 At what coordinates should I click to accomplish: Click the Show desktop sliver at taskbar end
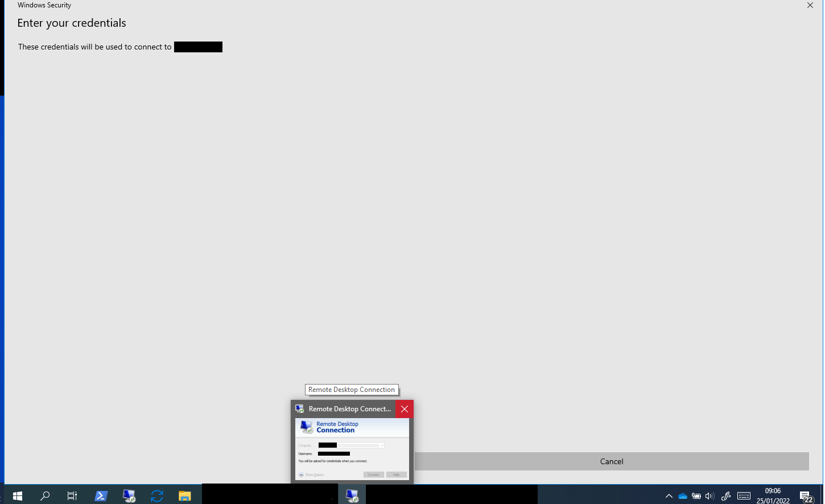tap(822, 494)
